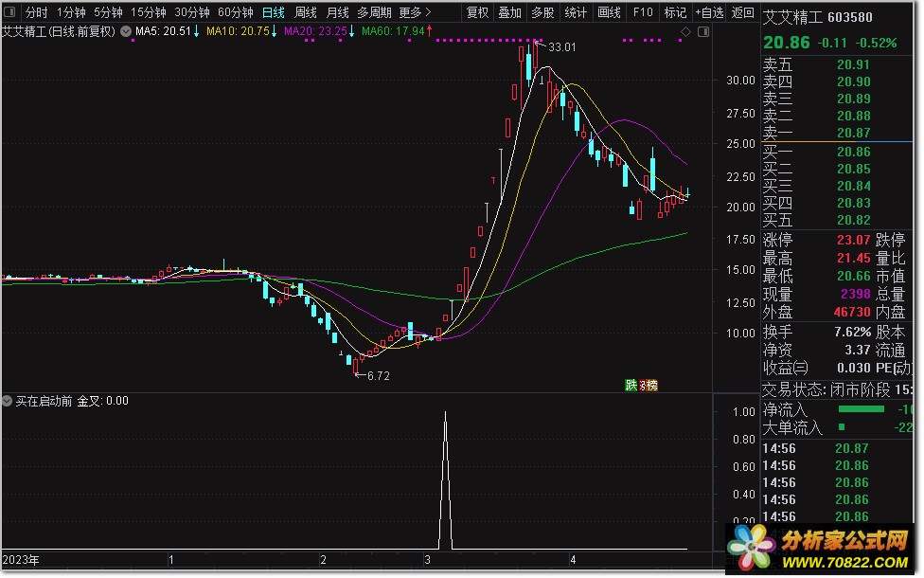Switch to 分时 intraday view
The height and width of the screenshot is (578, 924).
pyautogui.click(x=36, y=12)
